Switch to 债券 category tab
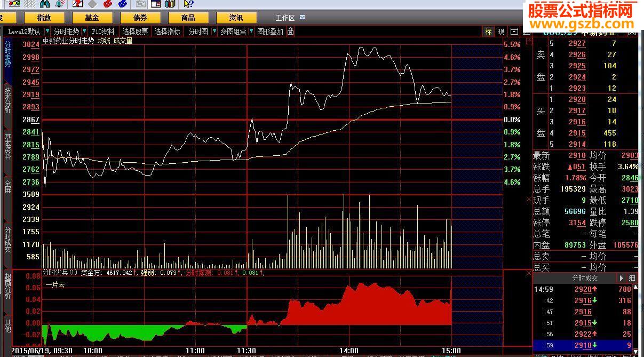The width and height of the screenshot is (644, 357). pos(140,18)
